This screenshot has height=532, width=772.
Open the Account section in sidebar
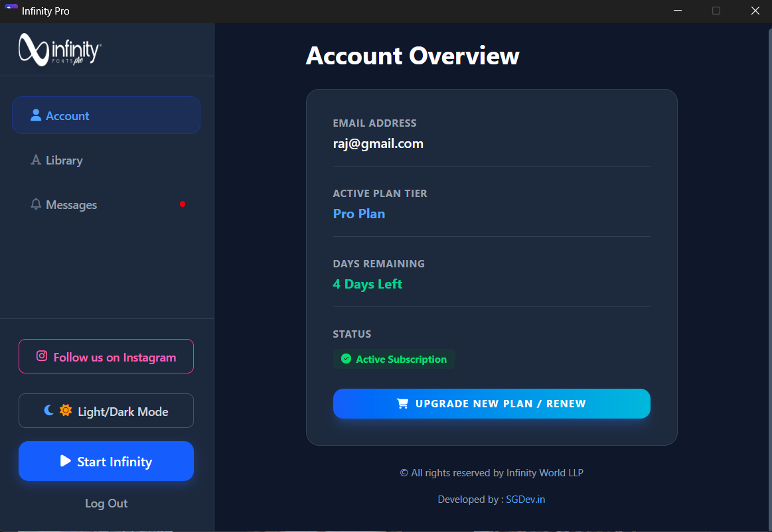[106, 115]
